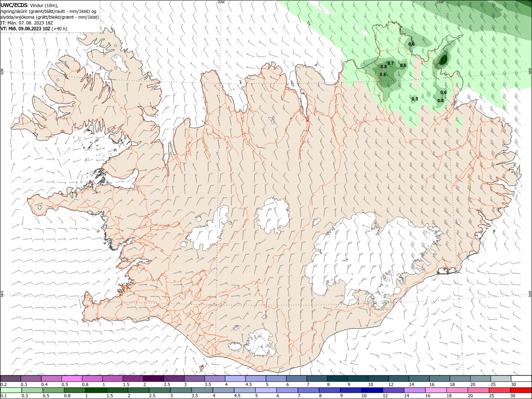The height and width of the screenshot is (399, 532).
Task: Click the 'VT: Mið. 09.08.2023 10Z (+40 h)' line
Action: pos(34,29)
